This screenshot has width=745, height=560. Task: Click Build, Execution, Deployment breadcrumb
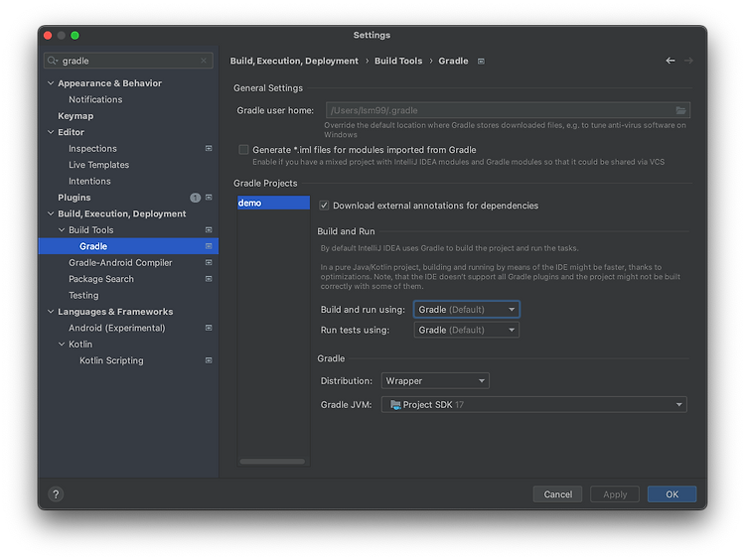tap(294, 61)
